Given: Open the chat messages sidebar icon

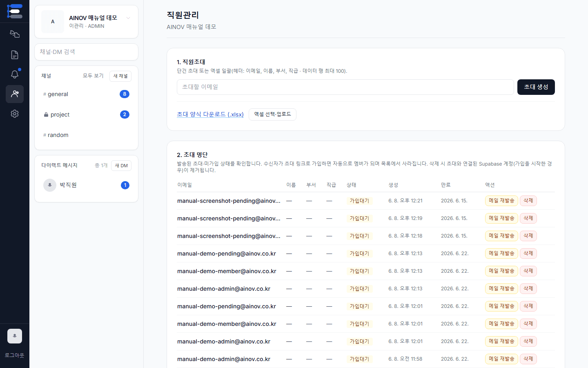Looking at the screenshot, I should pos(15,34).
